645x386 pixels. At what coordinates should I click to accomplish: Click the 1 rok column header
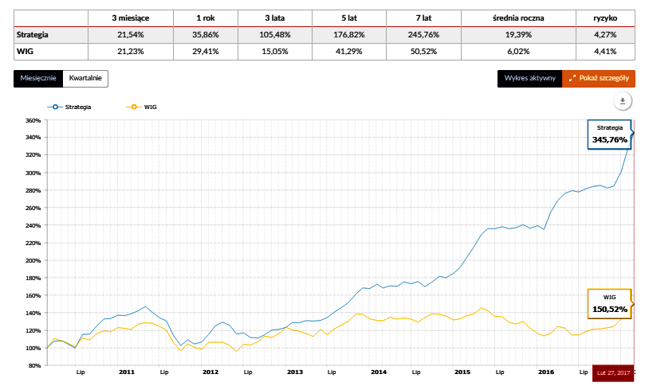coord(205,18)
